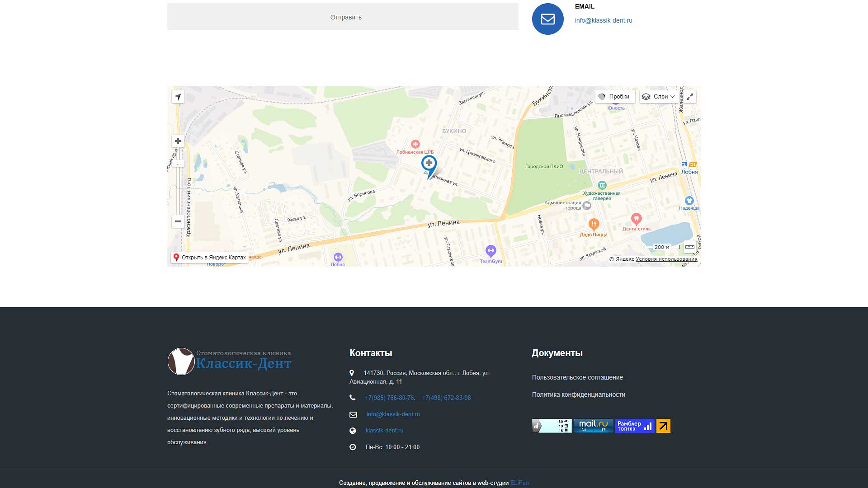The image size is (868, 488).
Task: Click the map geolocation arrow icon
Action: 178,97
